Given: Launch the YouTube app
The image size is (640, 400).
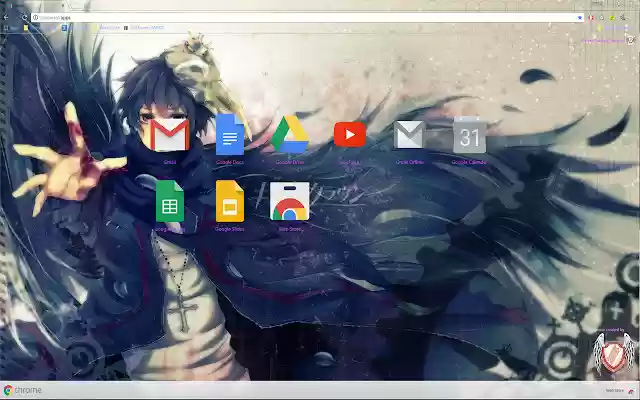Looking at the screenshot, I should pyautogui.click(x=350, y=134).
